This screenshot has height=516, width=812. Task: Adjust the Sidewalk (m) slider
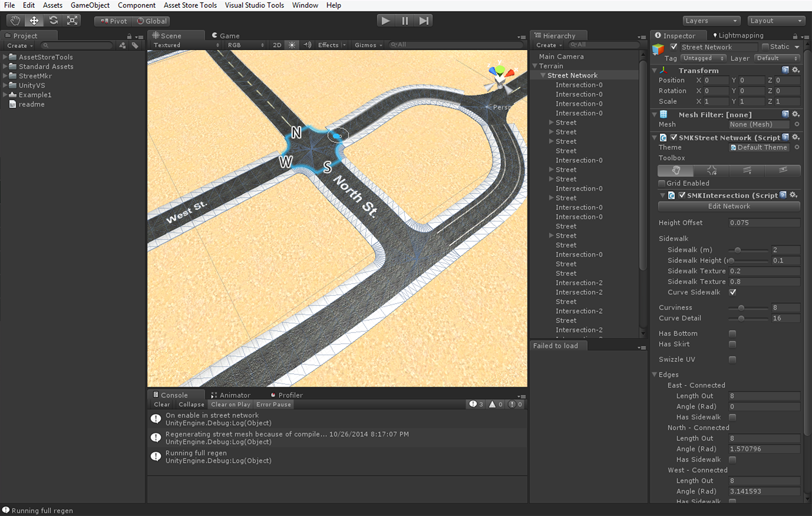point(748,250)
